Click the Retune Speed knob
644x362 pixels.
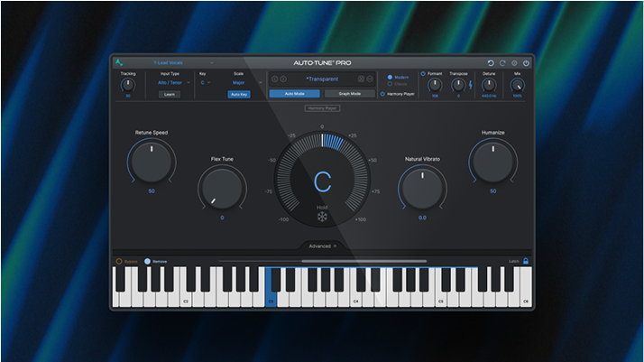coord(152,161)
